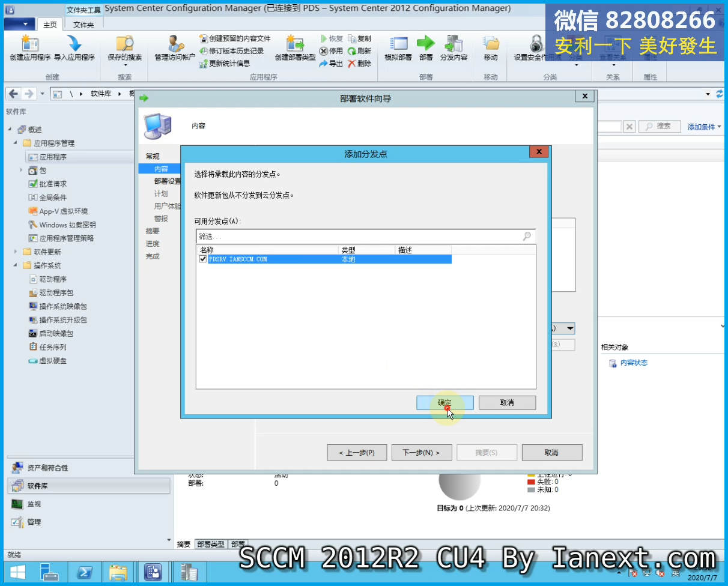Click 上一步(P) in the deployment wizard
This screenshot has height=586, width=728.
tap(357, 452)
